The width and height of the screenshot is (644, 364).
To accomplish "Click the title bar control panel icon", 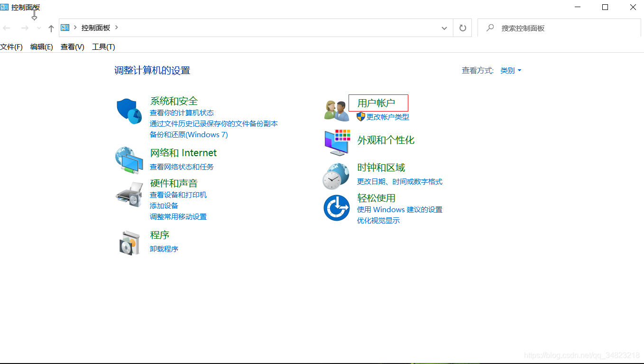I will [x=4, y=7].
